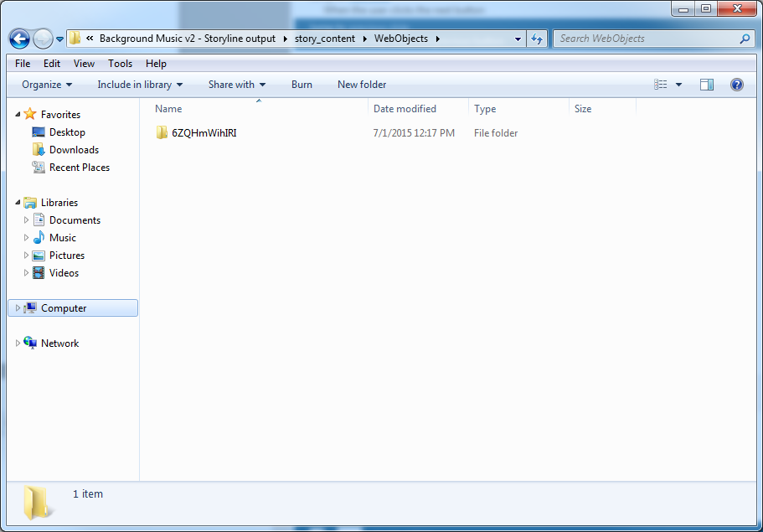Click the Desktop icon in Favorites

[x=39, y=132]
